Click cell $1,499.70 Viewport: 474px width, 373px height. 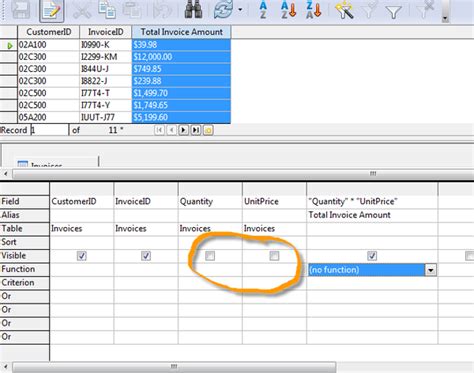[181, 93]
